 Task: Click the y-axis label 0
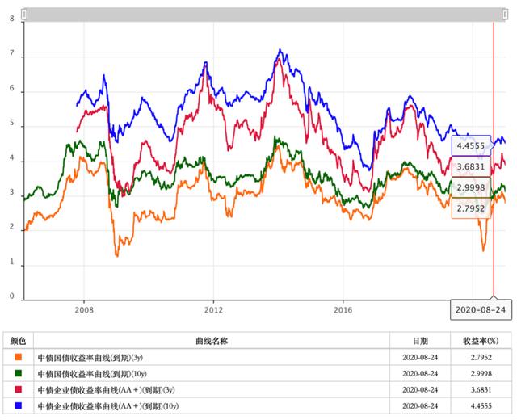coord(12,296)
